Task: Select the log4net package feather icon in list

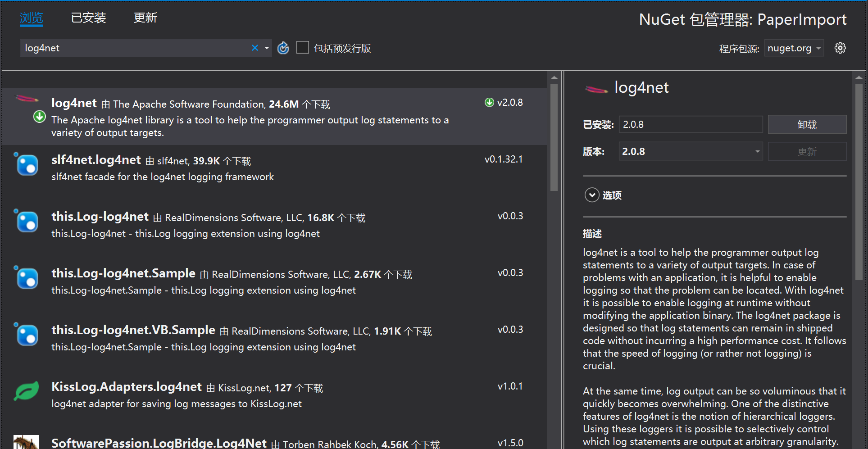Action: pyautogui.click(x=27, y=98)
